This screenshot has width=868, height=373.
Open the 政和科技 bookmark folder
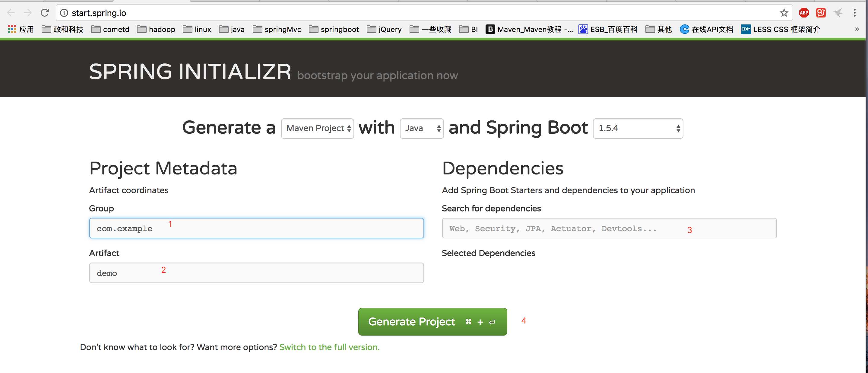pos(62,29)
